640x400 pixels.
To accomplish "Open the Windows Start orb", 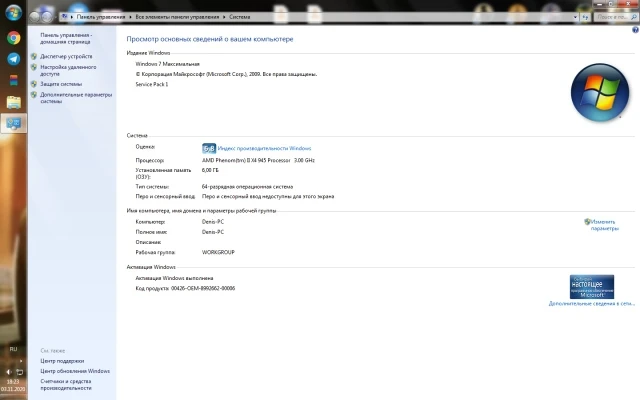I will (x=13, y=12).
